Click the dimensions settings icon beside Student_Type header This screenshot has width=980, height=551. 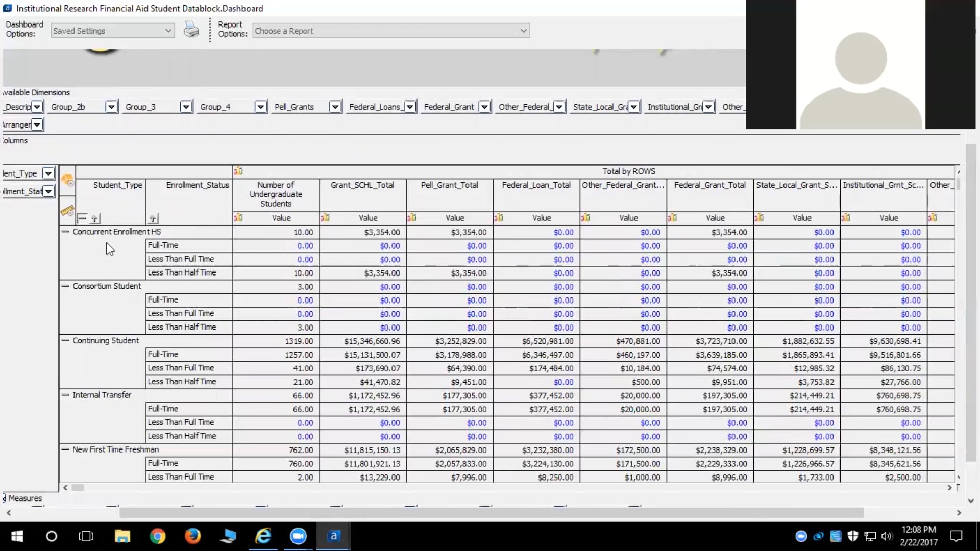coord(67,180)
